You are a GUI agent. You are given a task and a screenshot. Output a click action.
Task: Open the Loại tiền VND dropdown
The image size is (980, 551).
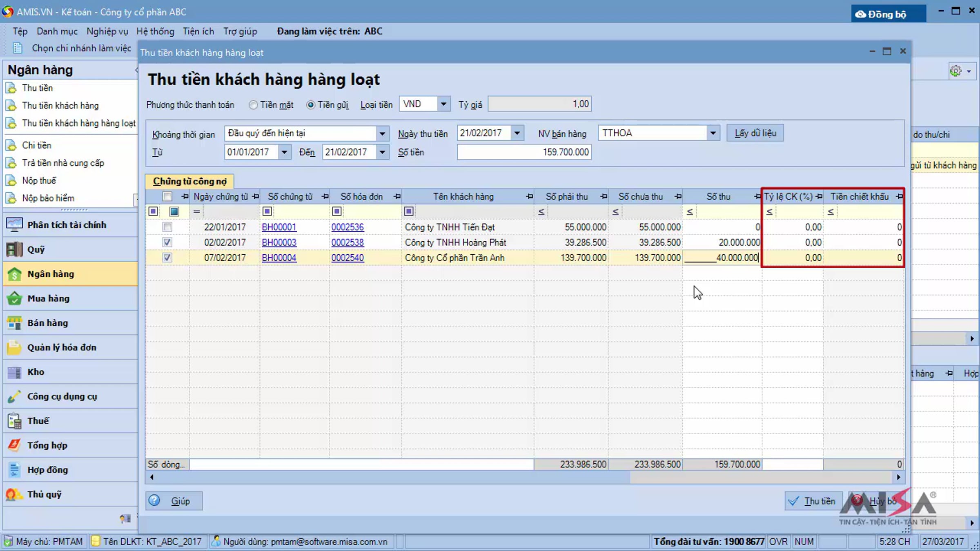(443, 104)
